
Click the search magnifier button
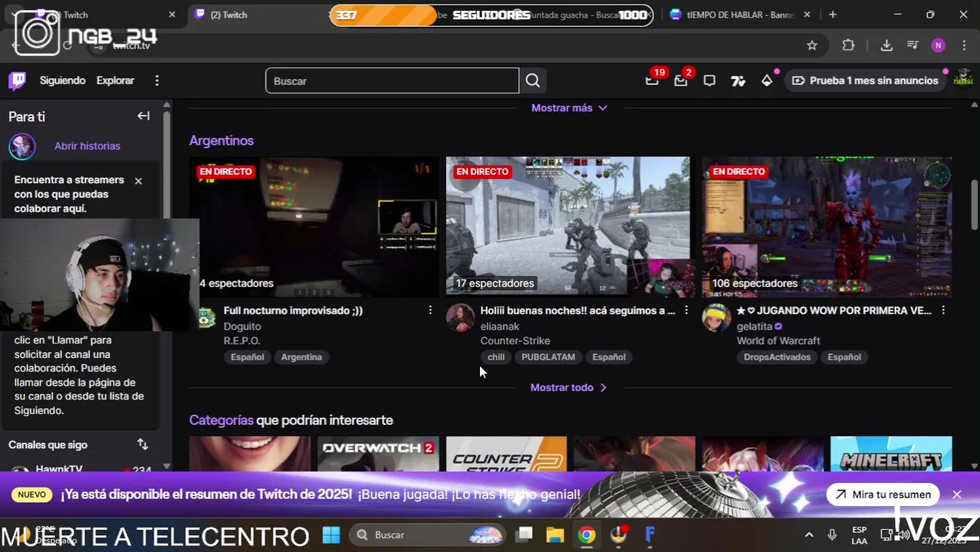(x=533, y=80)
